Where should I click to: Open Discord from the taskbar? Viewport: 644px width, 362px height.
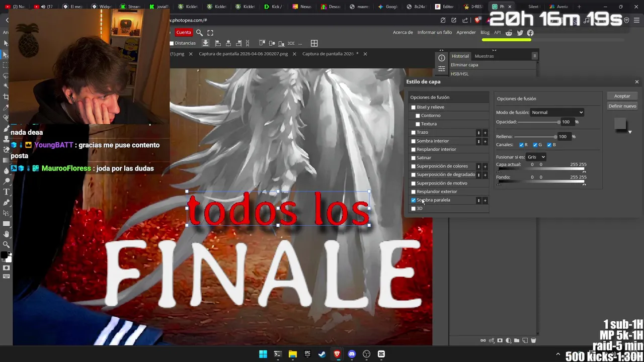[x=352, y=354]
